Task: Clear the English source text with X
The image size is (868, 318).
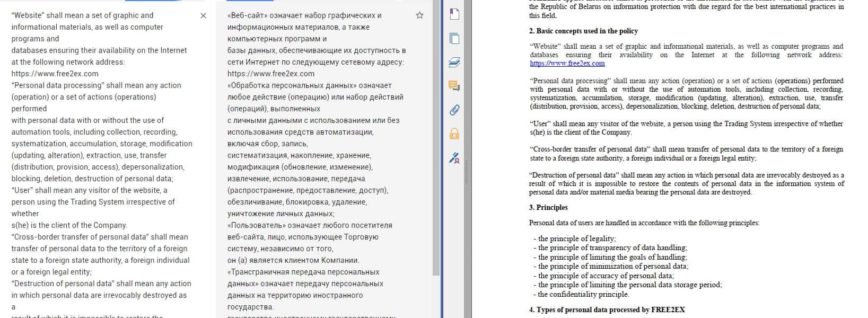Action: tap(203, 16)
